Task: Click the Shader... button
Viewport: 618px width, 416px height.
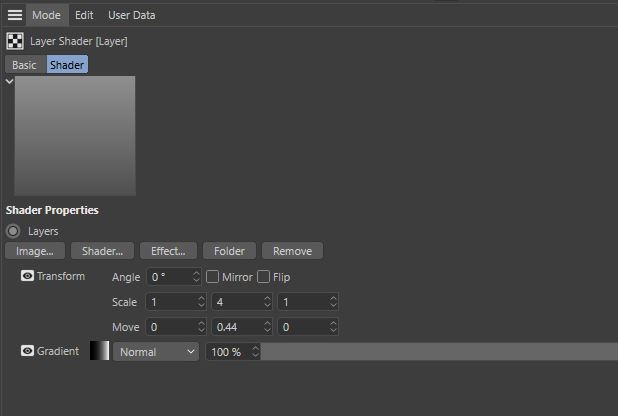Action: 102,251
